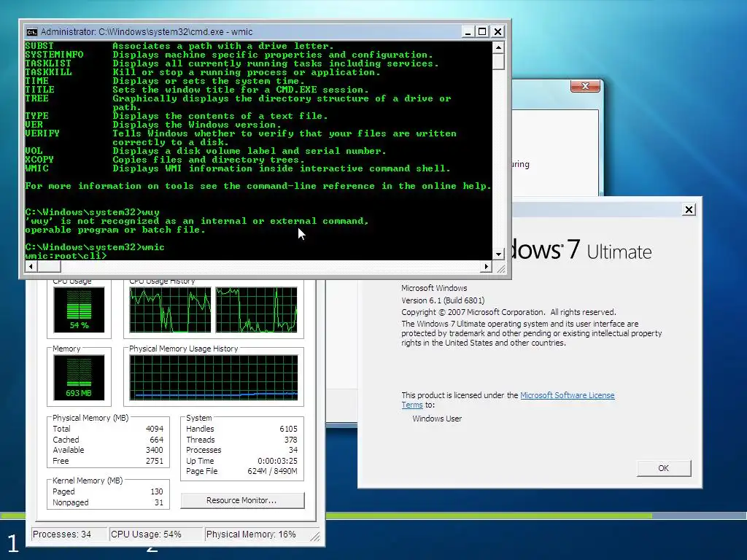Click the Nonpaged value 31
The height and width of the screenshot is (560, 747).
(x=158, y=503)
